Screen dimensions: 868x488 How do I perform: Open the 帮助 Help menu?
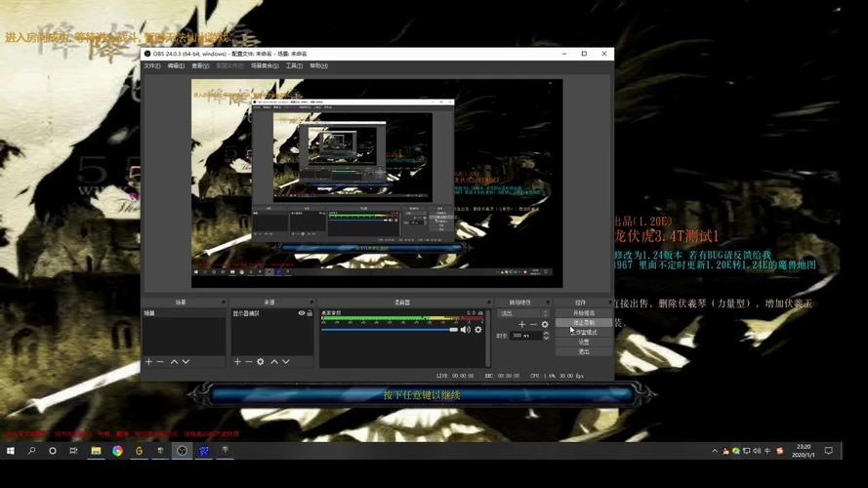click(318, 65)
